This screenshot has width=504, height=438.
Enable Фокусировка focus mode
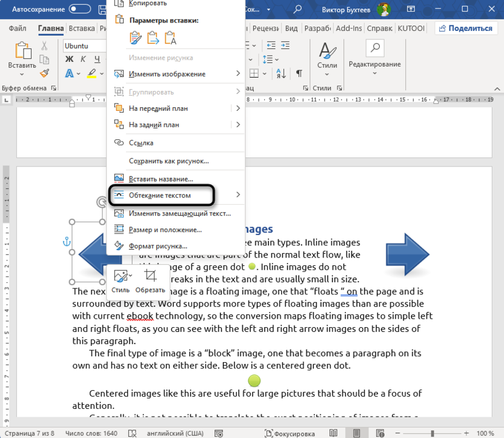(290, 434)
